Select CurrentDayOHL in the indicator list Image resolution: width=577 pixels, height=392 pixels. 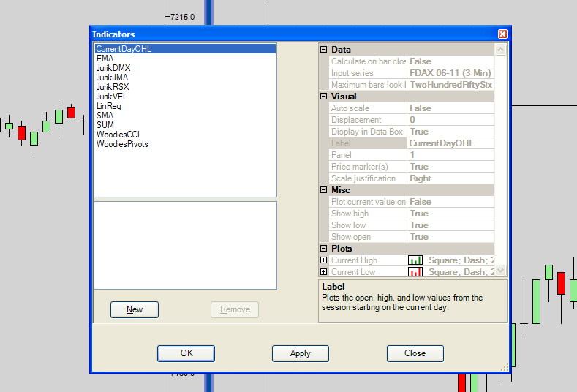point(185,49)
